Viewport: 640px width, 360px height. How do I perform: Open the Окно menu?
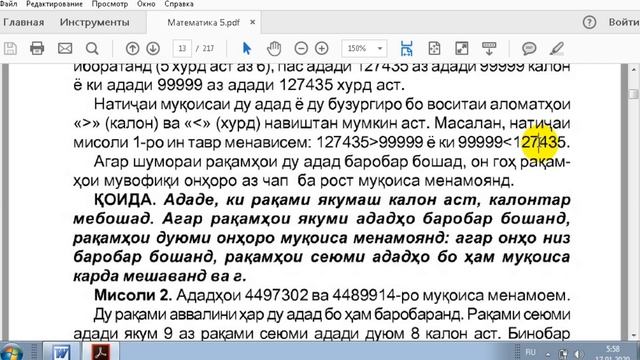click(x=146, y=4)
